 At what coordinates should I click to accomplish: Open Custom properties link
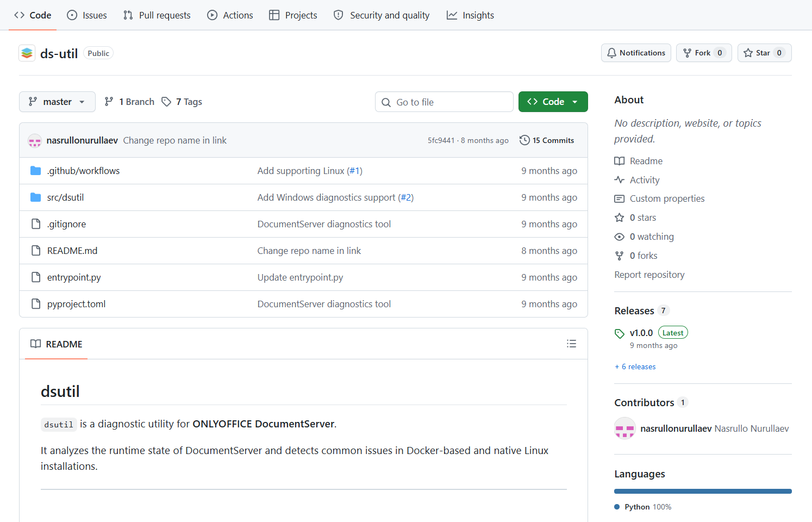[x=659, y=198]
